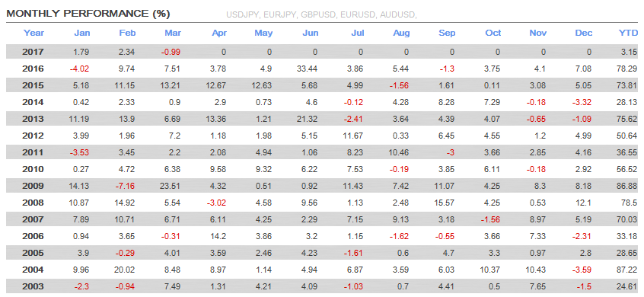Select the Sep column header
644x297 pixels.
click(x=447, y=34)
